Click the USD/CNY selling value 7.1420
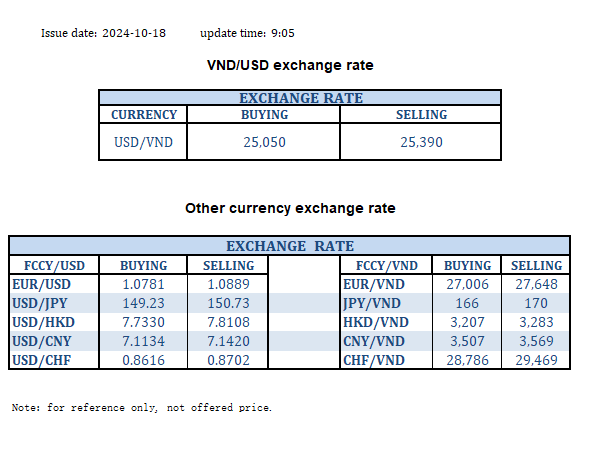Image resolution: width=600 pixels, height=459 pixels. [x=228, y=340]
